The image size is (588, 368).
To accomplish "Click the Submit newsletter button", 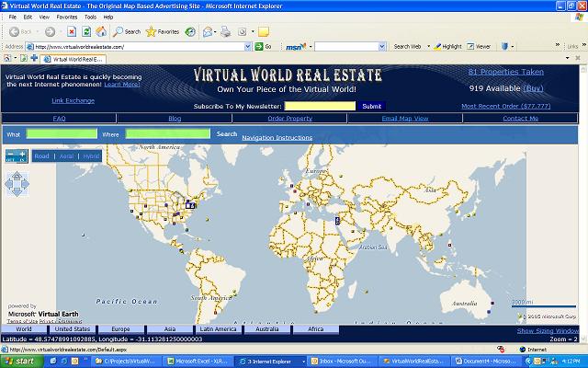I will (x=371, y=107).
